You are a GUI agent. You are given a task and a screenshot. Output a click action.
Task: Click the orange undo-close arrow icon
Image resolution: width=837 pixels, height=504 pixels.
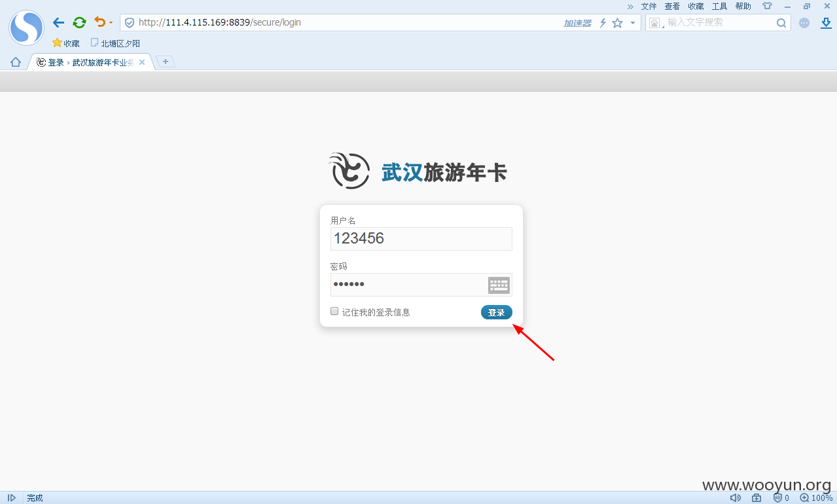(99, 22)
